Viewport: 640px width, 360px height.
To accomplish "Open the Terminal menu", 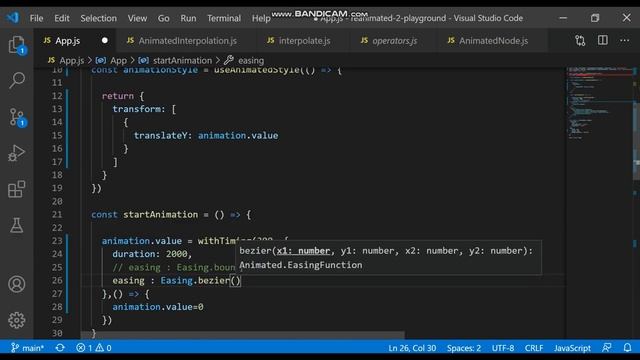I will point(224,18).
